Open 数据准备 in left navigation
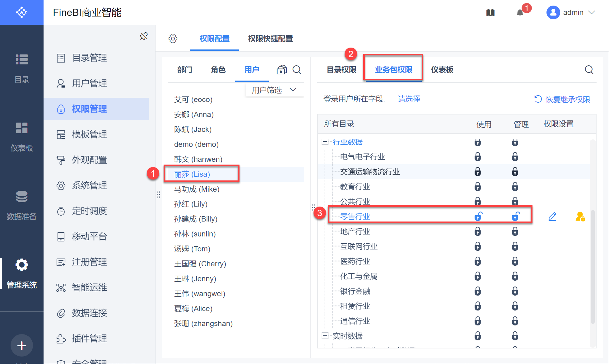 [22, 205]
